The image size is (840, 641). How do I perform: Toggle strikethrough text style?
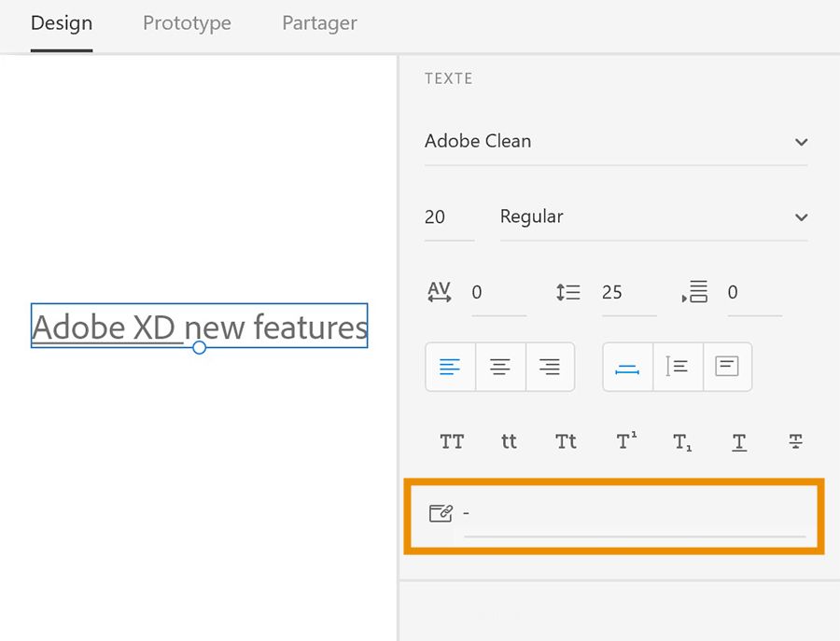(796, 442)
